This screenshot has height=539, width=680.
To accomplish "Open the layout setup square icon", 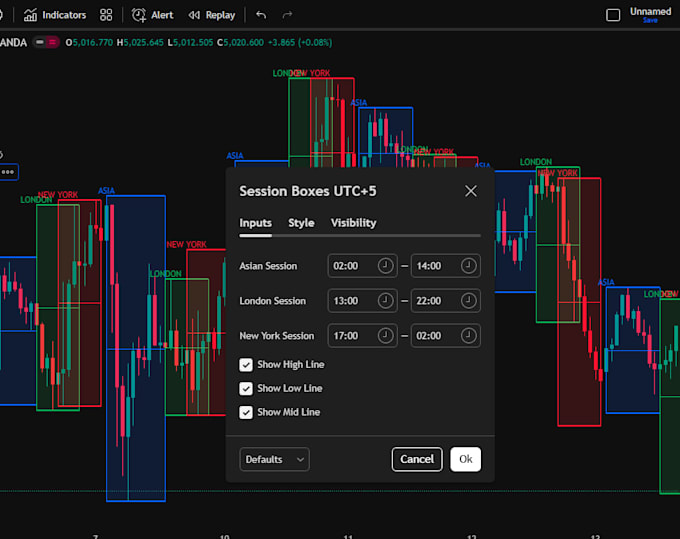I will [613, 15].
